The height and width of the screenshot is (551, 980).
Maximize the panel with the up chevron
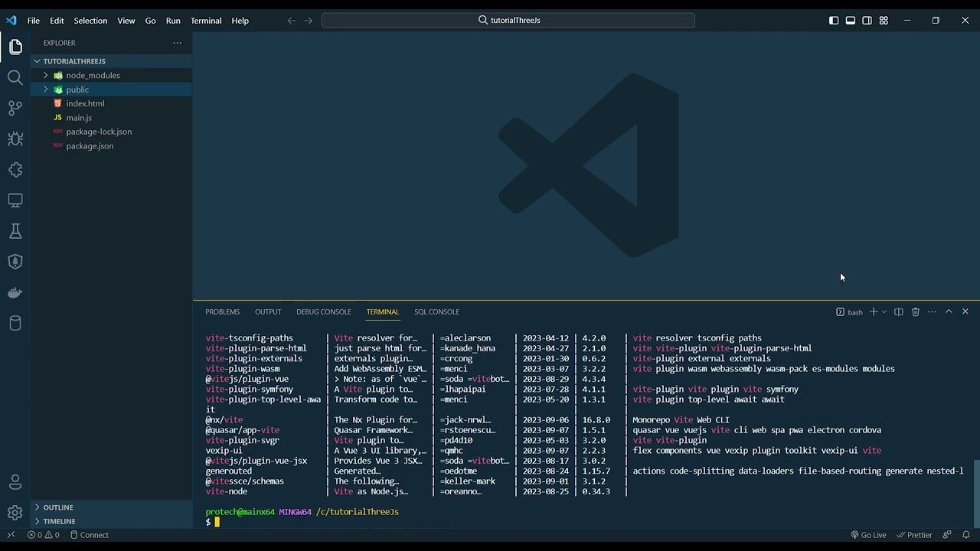(949, 311)
